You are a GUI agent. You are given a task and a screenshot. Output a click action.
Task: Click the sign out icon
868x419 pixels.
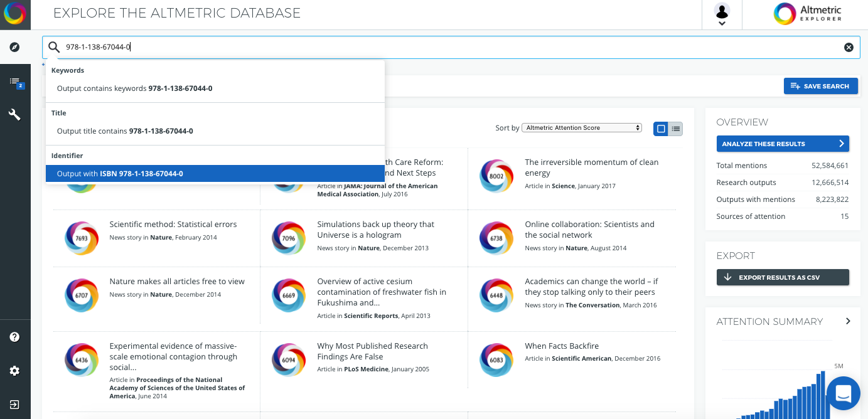pyautogui.click(x=14, y=404)
